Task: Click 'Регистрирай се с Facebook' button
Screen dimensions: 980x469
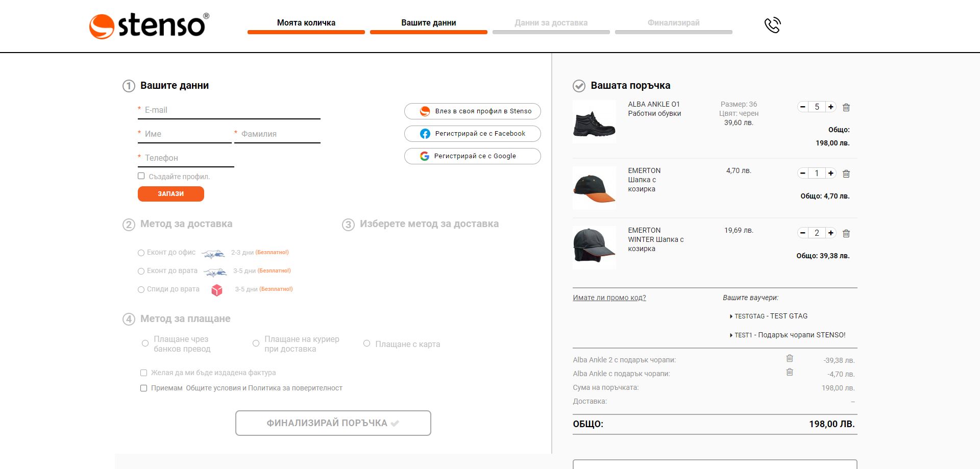Action: coord(473,134)
